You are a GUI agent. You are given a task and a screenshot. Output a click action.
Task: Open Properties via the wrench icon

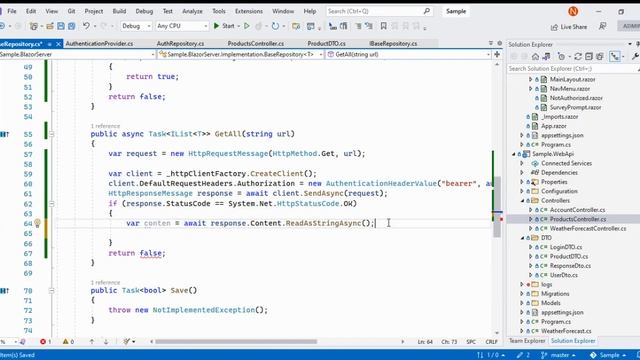(636, 57)
